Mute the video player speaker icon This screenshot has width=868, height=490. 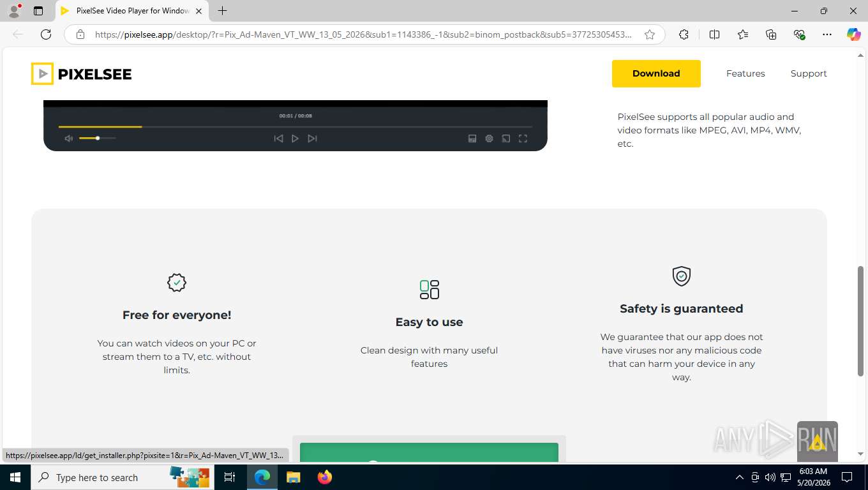pos(69,138)
